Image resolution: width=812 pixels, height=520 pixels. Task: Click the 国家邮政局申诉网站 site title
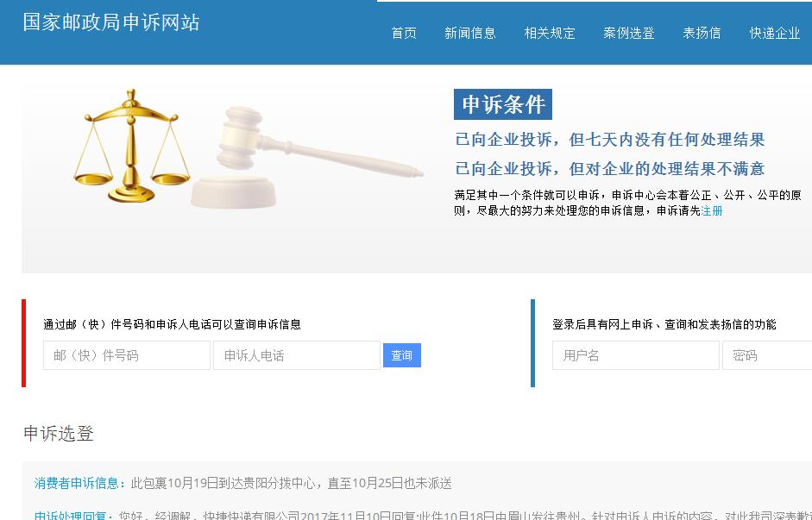click(112, 23)
